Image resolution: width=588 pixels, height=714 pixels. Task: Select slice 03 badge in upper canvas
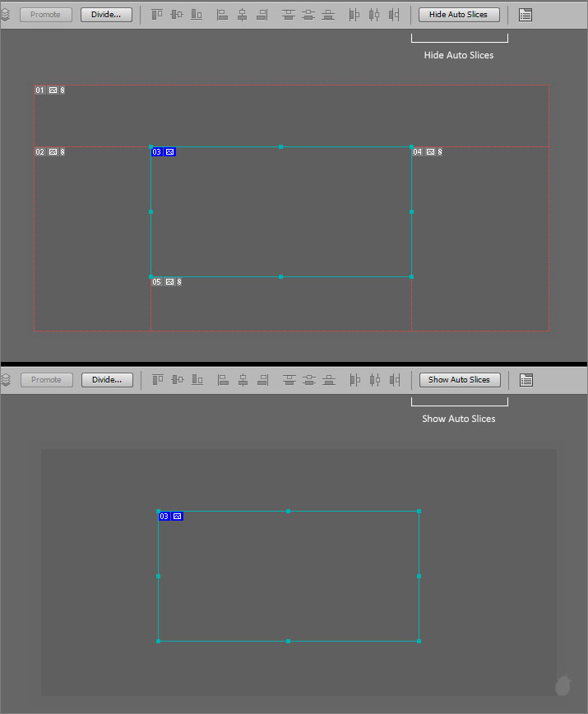point(163,152)
